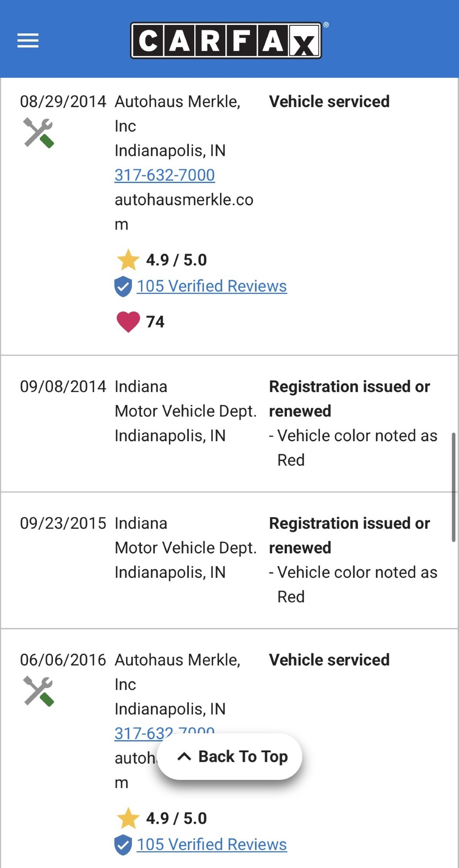
Task: Click the wrench service icon for 06/06/2016
Action: 38,691
